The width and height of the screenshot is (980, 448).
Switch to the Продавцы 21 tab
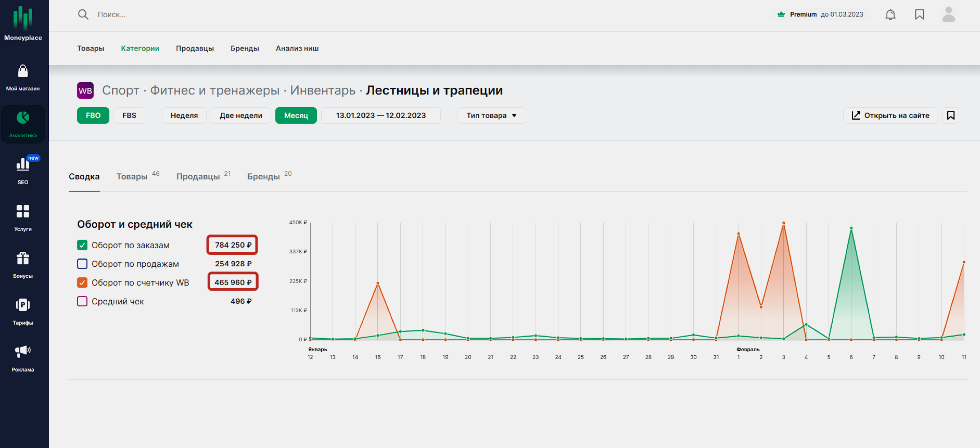[204, 176]
